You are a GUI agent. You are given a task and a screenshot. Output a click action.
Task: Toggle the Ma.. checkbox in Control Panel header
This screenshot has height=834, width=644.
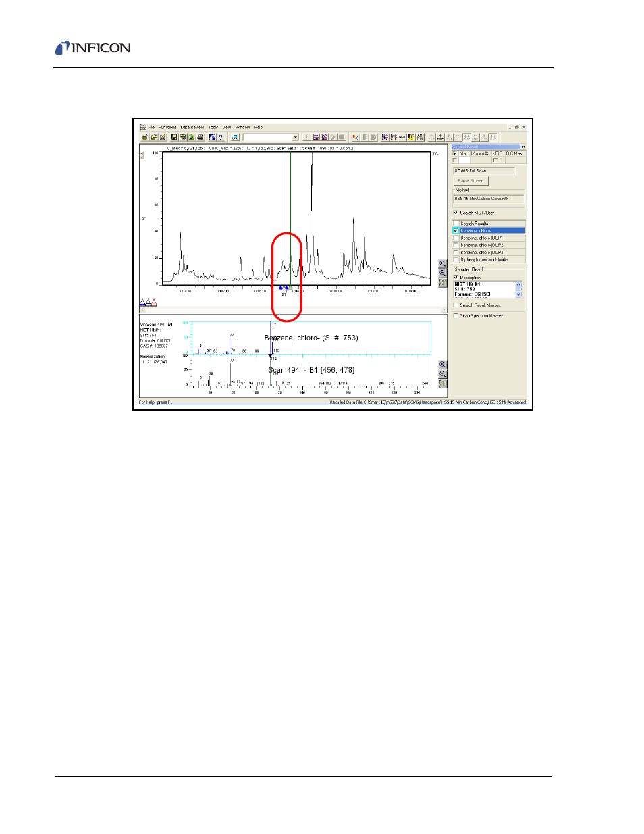(x=455, y=153)
